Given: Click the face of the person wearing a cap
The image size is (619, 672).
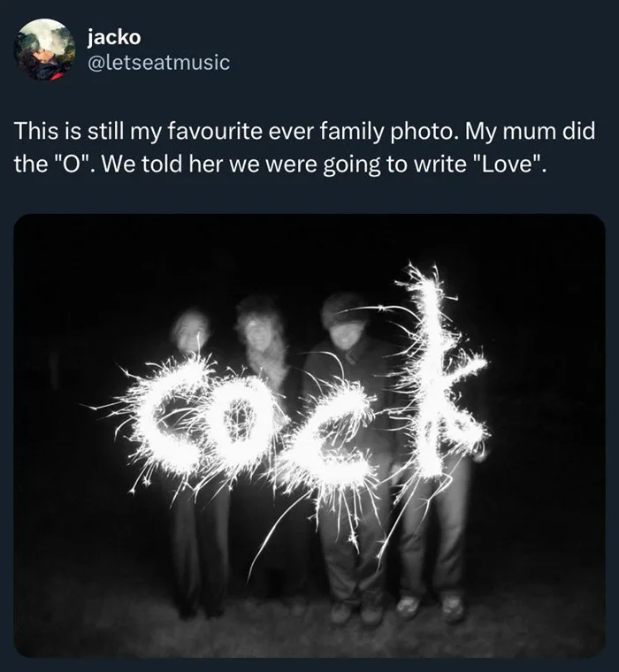Looking at the screenshot, I should pos(345,332).
